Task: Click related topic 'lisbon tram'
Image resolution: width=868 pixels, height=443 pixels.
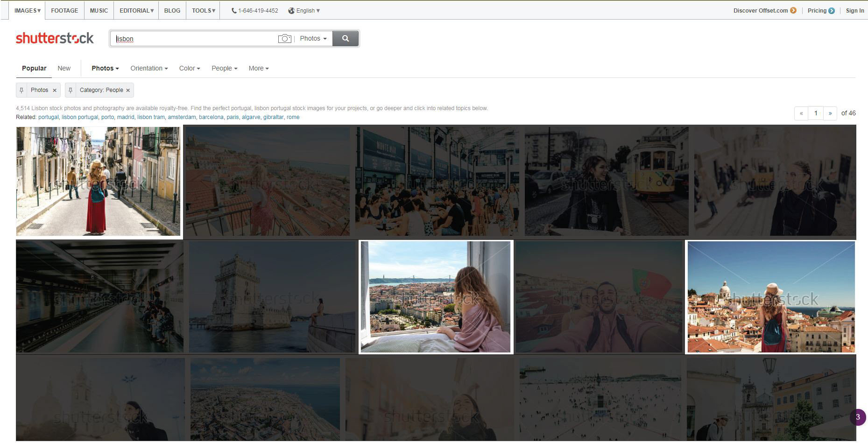Action: [x=151, y=117]
